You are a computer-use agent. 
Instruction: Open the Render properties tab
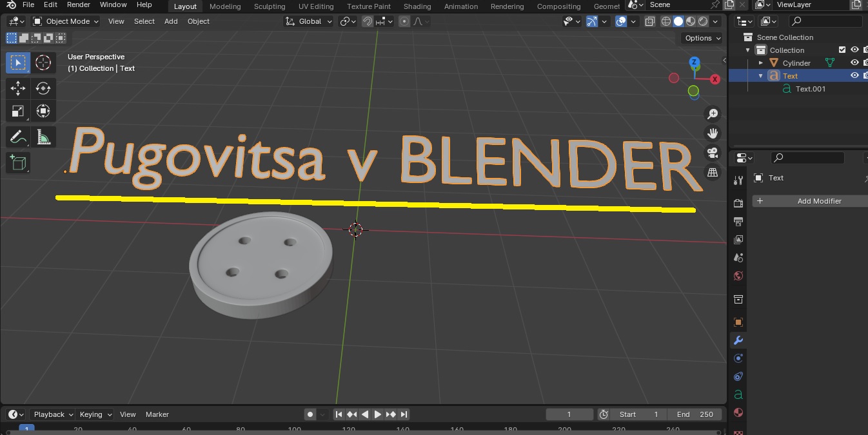(738, 204)
